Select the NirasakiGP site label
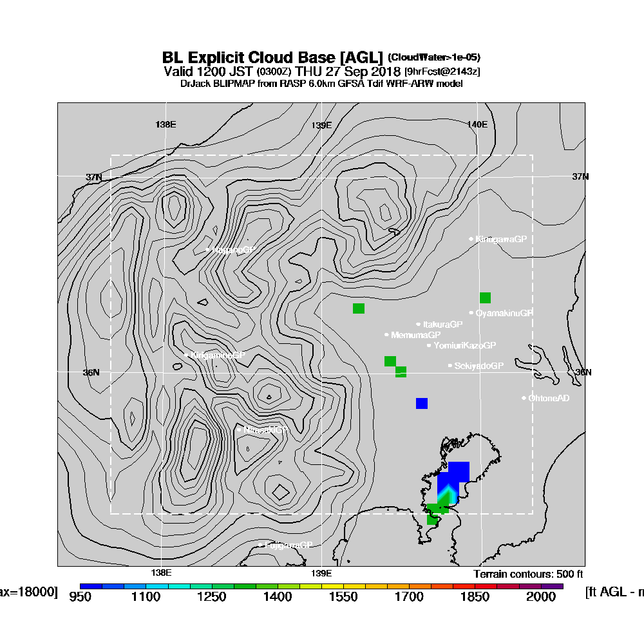Image resolution: width=644 pixels, height=644 pixels. coord(265,430)
